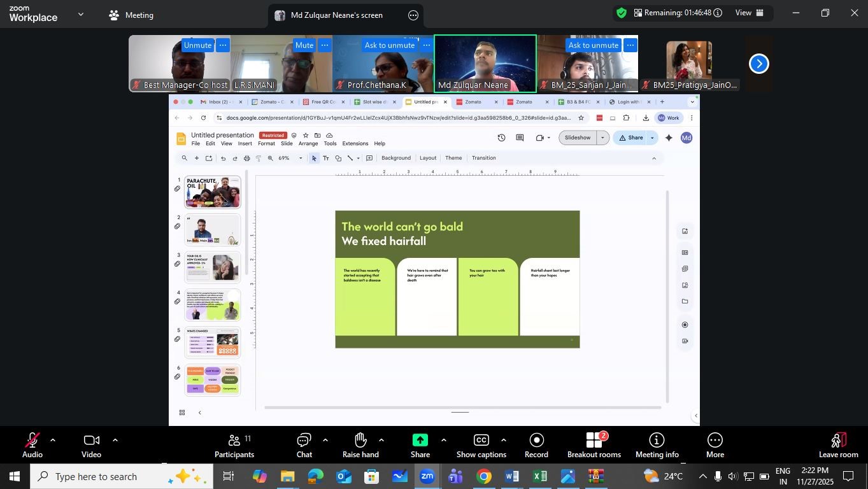Click Leave room
This screenshot has width=868, height=489.
(x=838, y=444)
